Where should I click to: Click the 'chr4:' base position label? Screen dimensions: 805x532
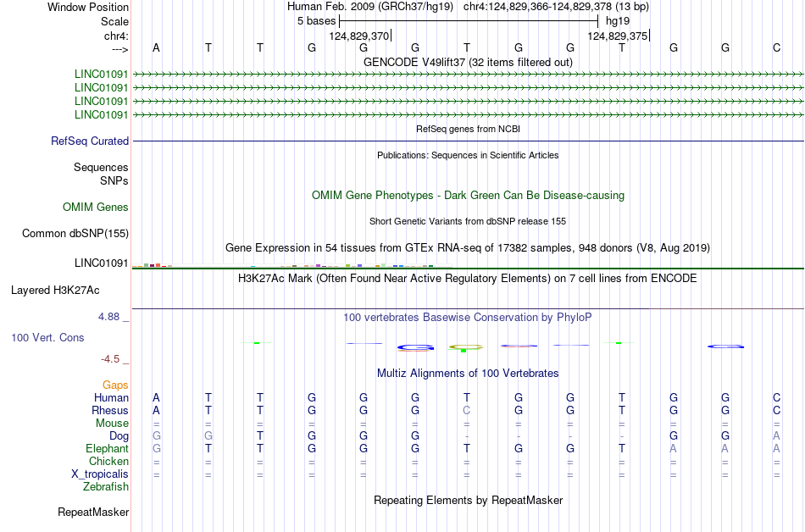click(116, 36)
